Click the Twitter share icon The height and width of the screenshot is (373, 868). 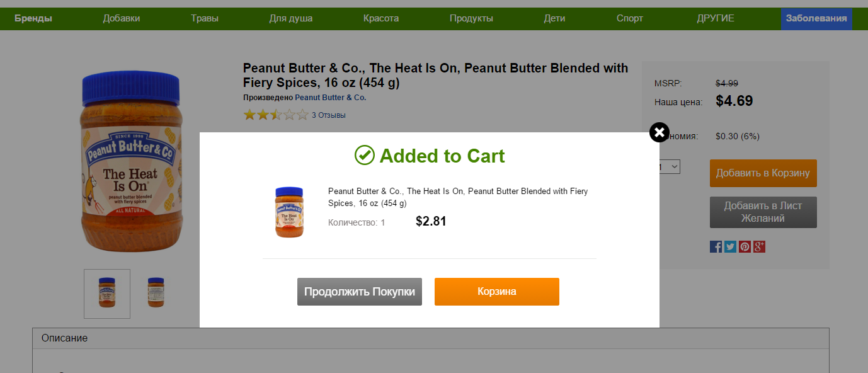[730, 246]
